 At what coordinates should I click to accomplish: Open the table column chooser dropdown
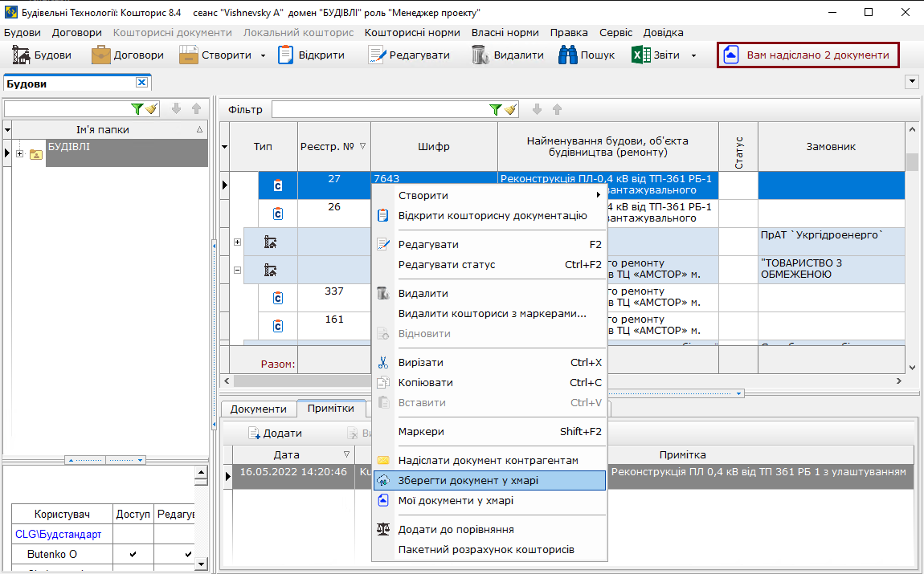coord(224,147)
